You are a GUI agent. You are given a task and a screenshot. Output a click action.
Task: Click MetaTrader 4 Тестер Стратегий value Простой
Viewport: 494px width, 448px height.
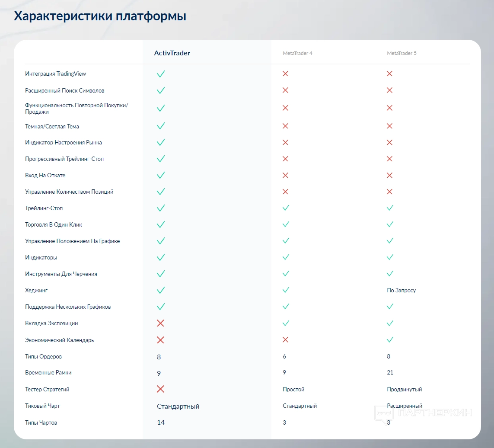pos(293,389)
